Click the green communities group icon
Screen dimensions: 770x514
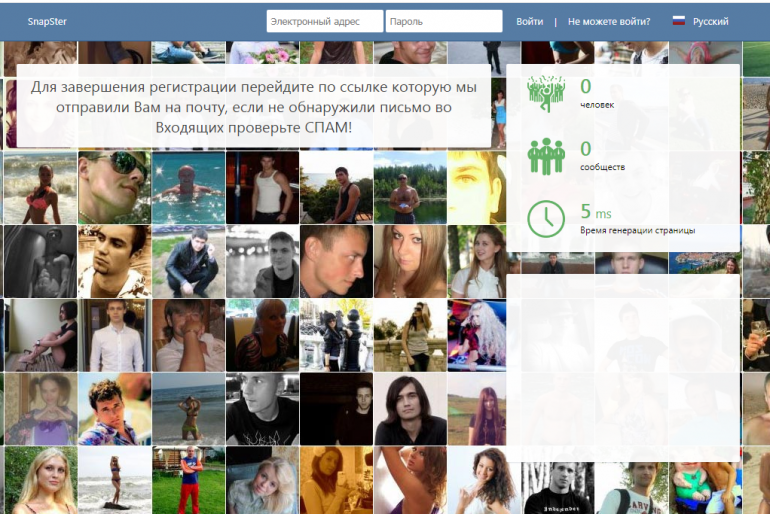point(546,155)
